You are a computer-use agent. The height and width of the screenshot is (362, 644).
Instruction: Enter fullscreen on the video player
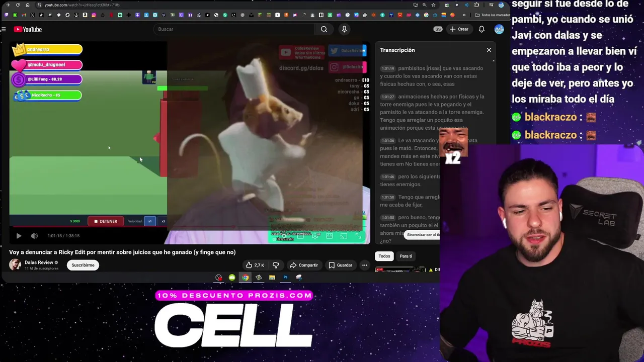[x=358, y=236]
